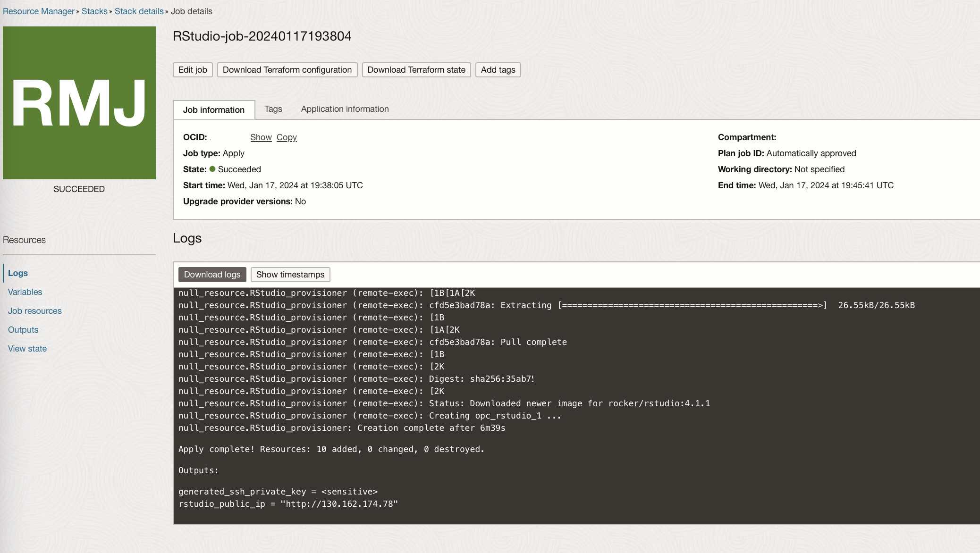Copy the job OCID
980x553 pixels.
coord(287,137)
